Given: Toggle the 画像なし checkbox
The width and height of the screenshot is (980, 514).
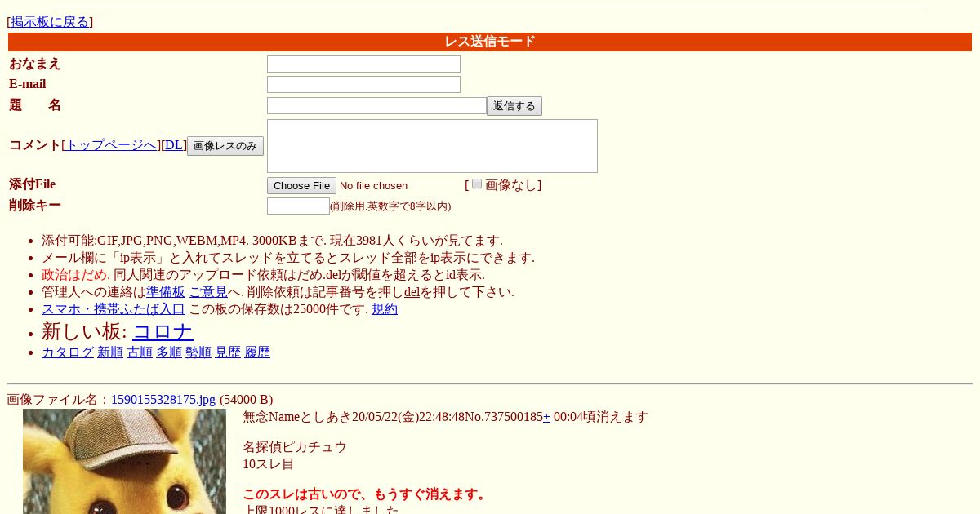Looking at the screenshot, I should (477, 184).
